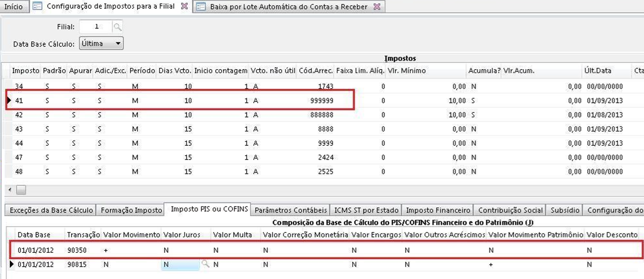Screen dimensions: 644x279
Task: Open the Formação Imposto tab
Action: tap(131, 210)
